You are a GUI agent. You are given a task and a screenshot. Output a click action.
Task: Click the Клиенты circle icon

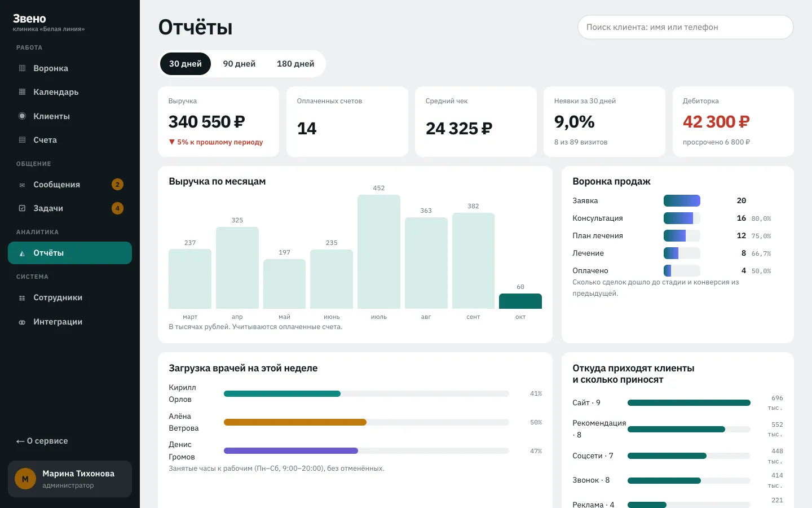[x=22, y=116]
